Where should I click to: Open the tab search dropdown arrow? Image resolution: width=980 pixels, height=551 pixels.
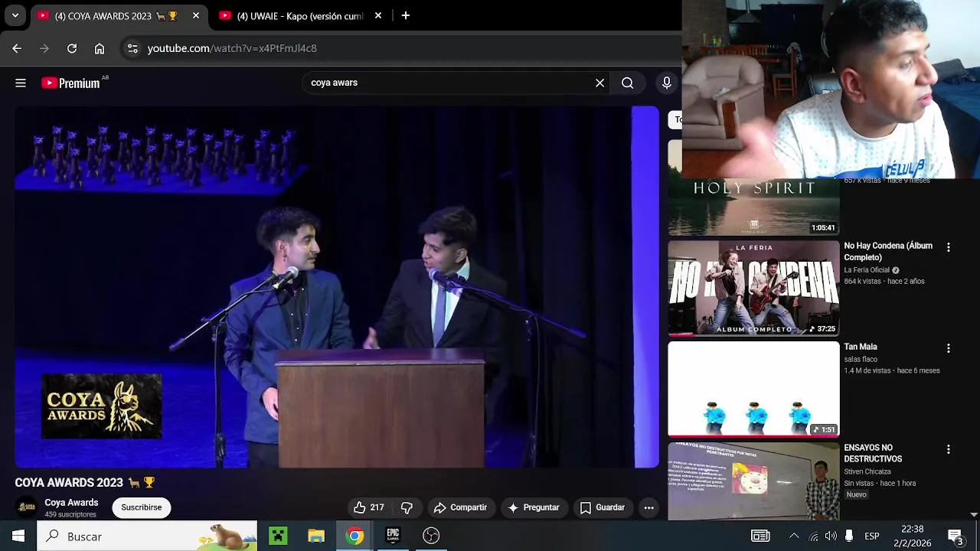(x=15, y=15)
